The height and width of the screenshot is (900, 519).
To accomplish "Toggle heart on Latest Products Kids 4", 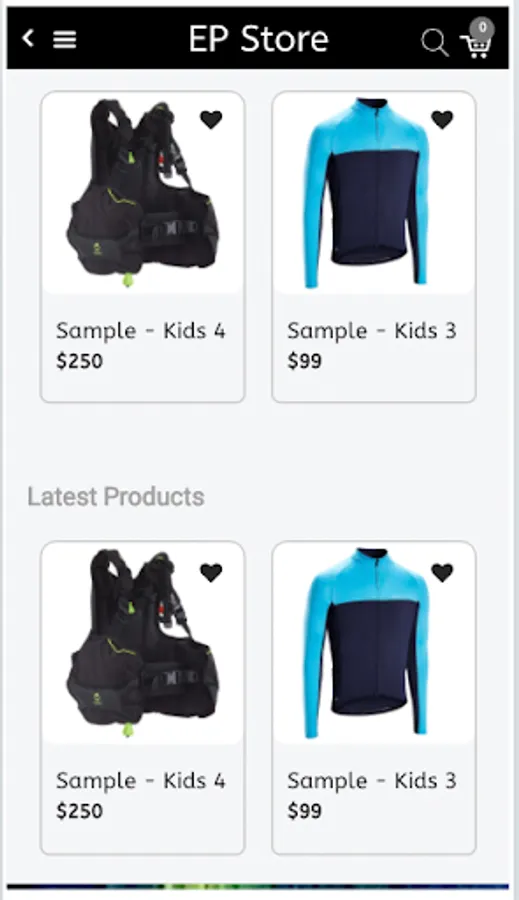I will click(211, 572).
